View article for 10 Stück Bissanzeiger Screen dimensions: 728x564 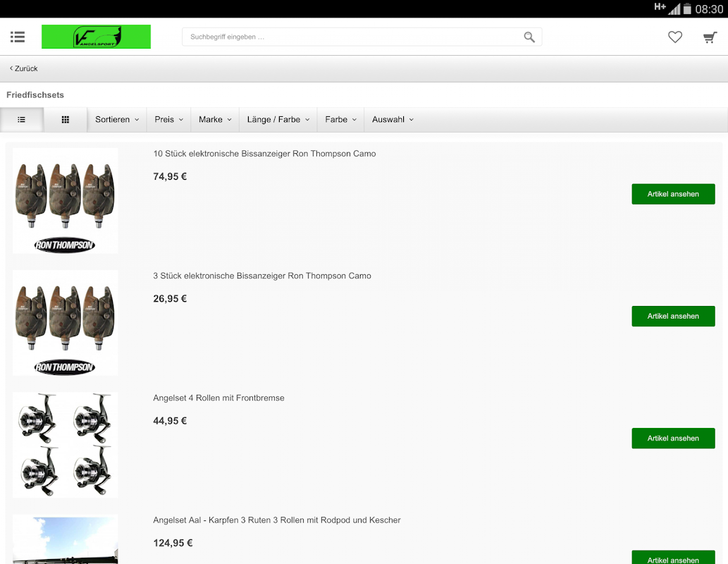pos(673,194)
